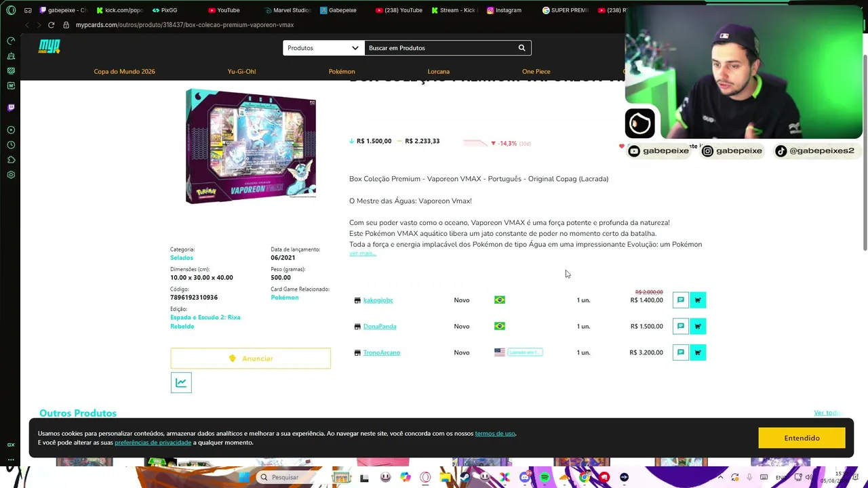868x488 pixels.
Task: Switch to the Stream - Kick browser tab
Action: (453, 10)
